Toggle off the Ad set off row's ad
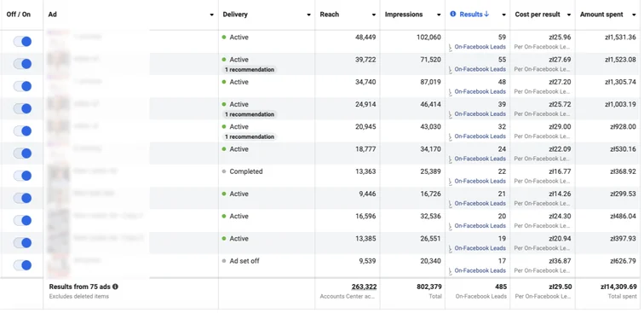The image size is (644, 313). coord(22,265)
